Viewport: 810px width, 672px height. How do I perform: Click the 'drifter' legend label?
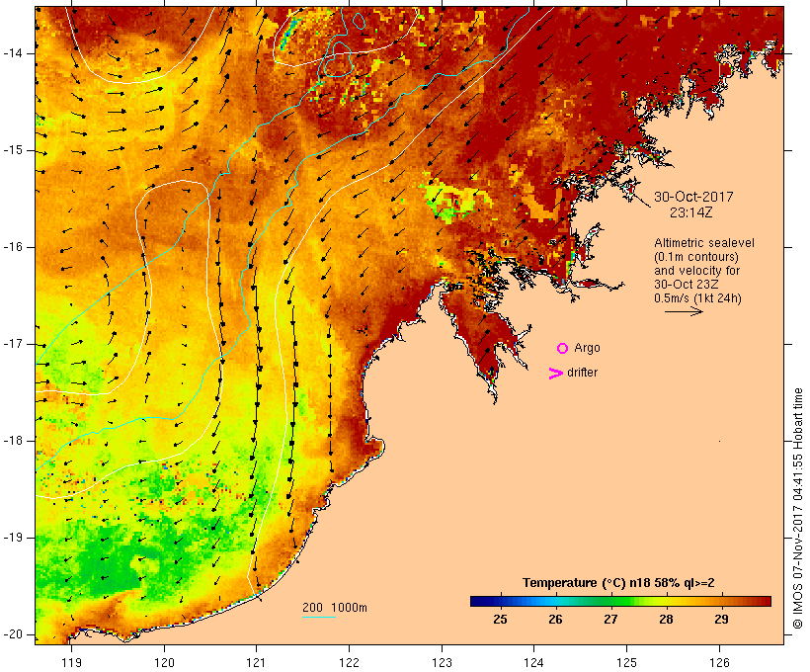[x=582, y=373]
